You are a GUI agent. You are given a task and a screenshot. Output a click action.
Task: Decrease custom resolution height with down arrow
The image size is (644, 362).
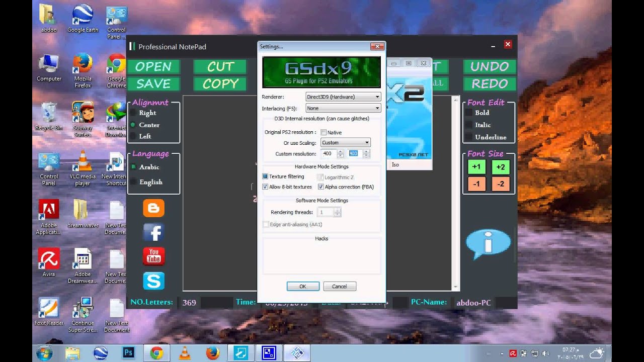[x=366, y=156]
